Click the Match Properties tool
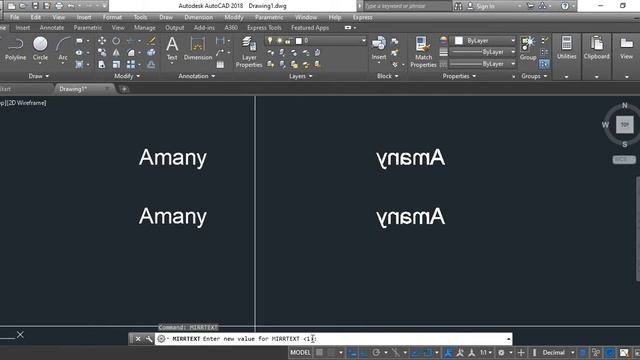The image size is (640, 360). pyautogui.click(x=423, y=52)
